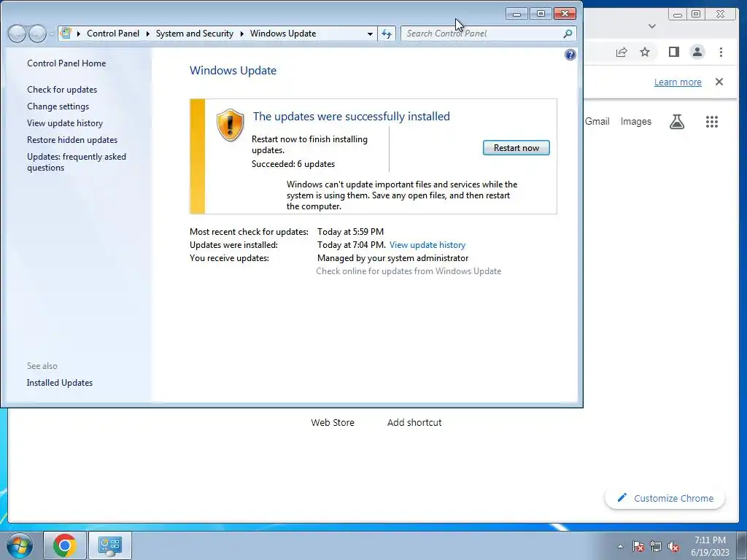Open Web Store shortcut in Chrome
This screenshot has width=747, height=560.
pyautogui.click(x=333, y=422)
